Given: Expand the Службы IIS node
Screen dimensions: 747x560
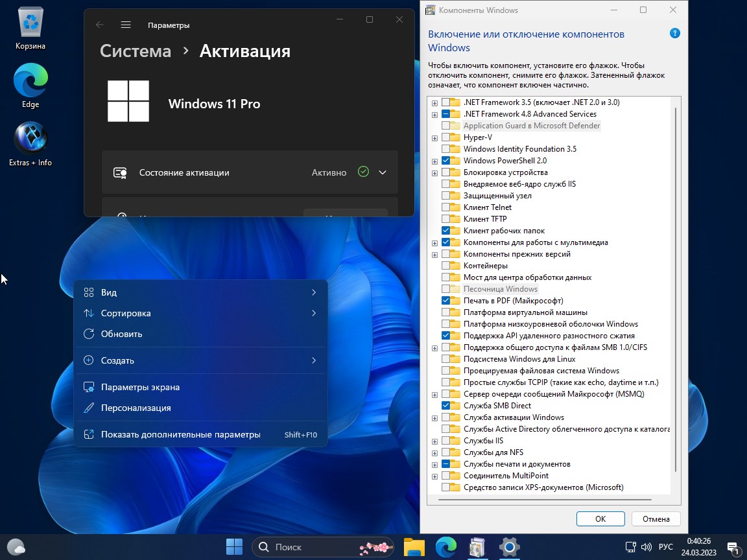Looking at the screenshot, I should click(x=434, y=441).
